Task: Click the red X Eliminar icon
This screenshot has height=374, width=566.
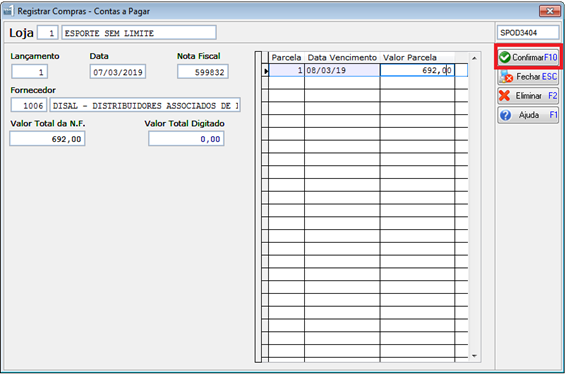Action: point(505,96)
